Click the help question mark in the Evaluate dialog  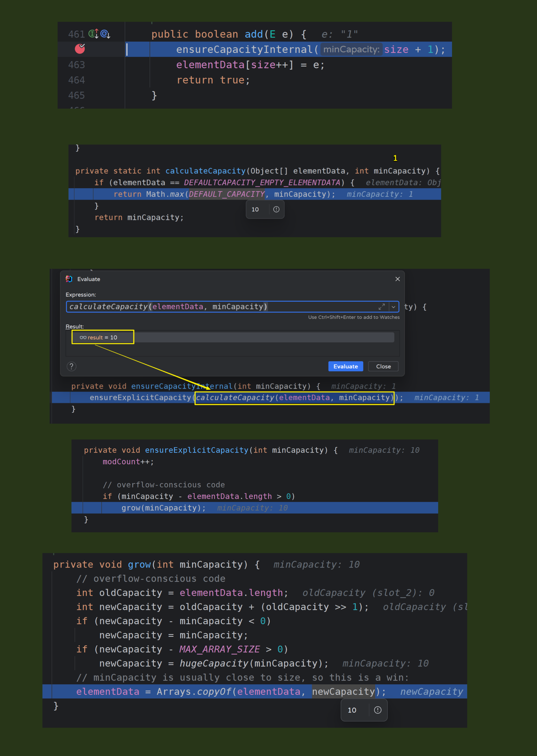[x=71, y=366]
